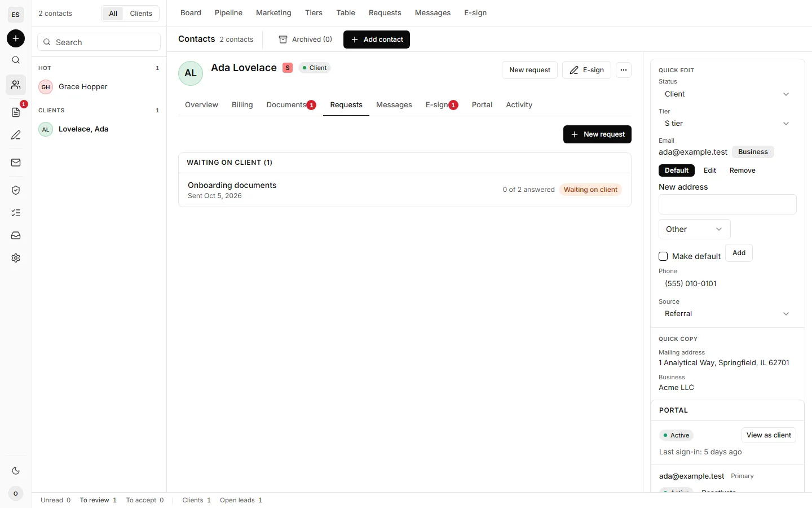Click inside the Search contacts field
This screenshot has width=812, height=508.
[99, 42]
